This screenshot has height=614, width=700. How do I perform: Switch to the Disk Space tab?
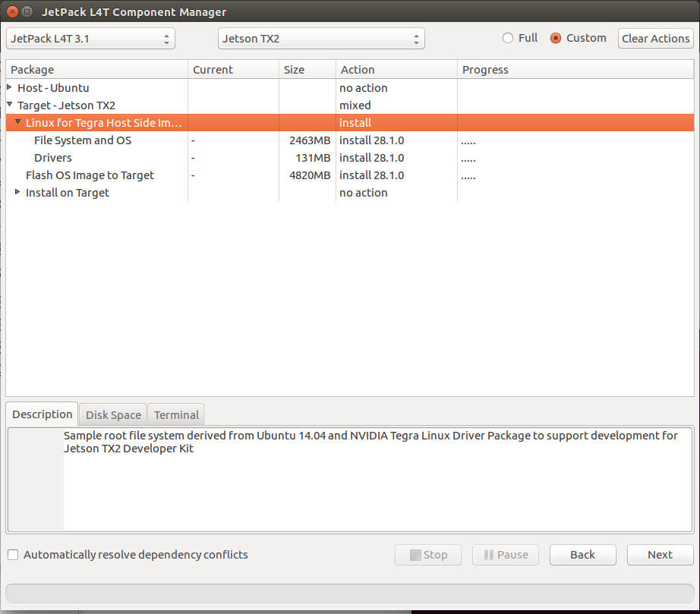[113, 415]
